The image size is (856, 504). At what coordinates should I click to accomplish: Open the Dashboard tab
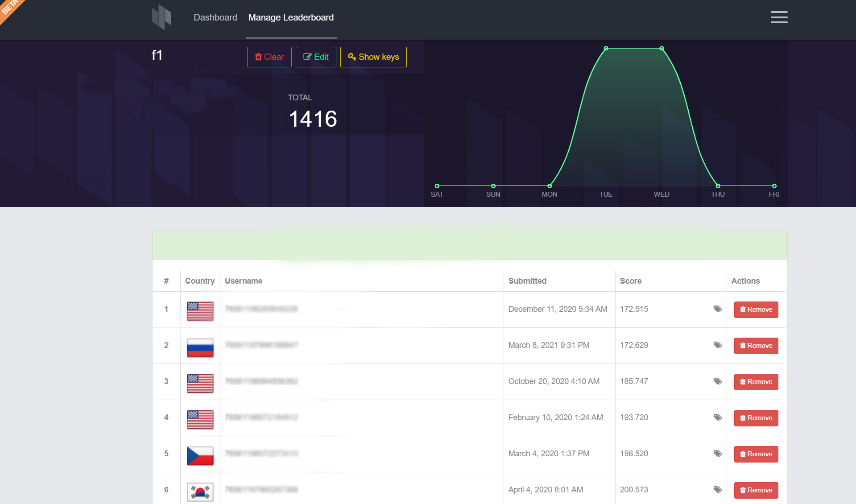click(215, 17)
